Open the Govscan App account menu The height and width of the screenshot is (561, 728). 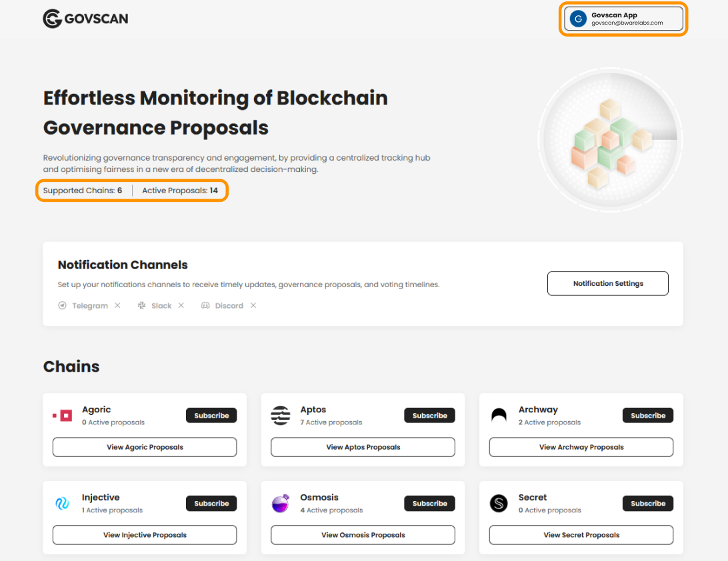pyautogui.click(x=623, y=19)
